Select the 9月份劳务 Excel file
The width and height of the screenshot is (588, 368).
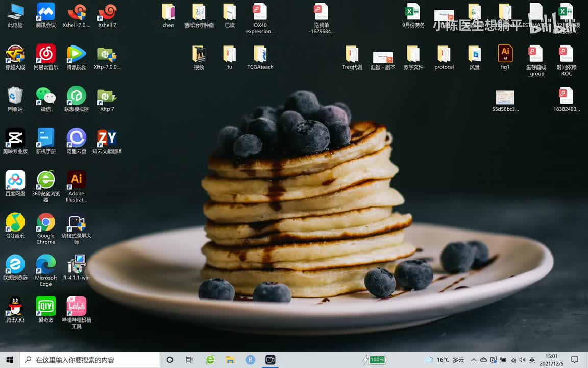(x=413, y=15)
